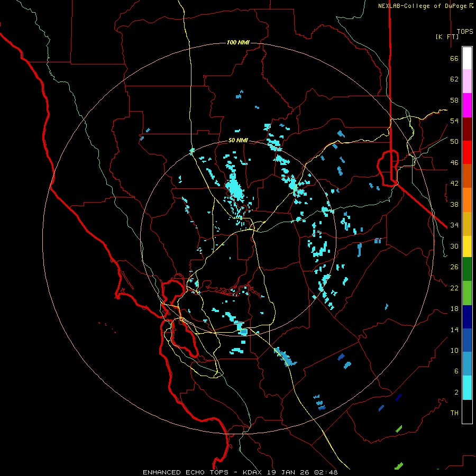Click the "TOPS" legend title
This screenshot has height=476, width=476.
[465, 32]
